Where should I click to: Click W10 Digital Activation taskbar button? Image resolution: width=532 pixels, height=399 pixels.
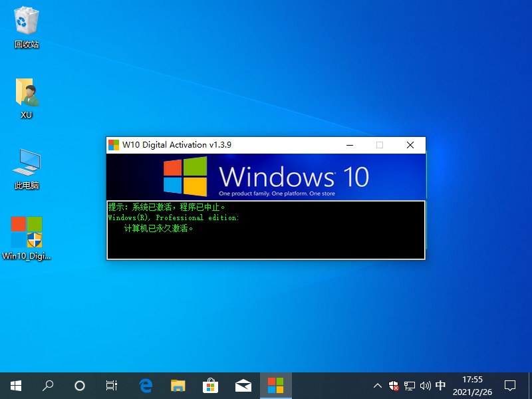[x=275, y=385]
